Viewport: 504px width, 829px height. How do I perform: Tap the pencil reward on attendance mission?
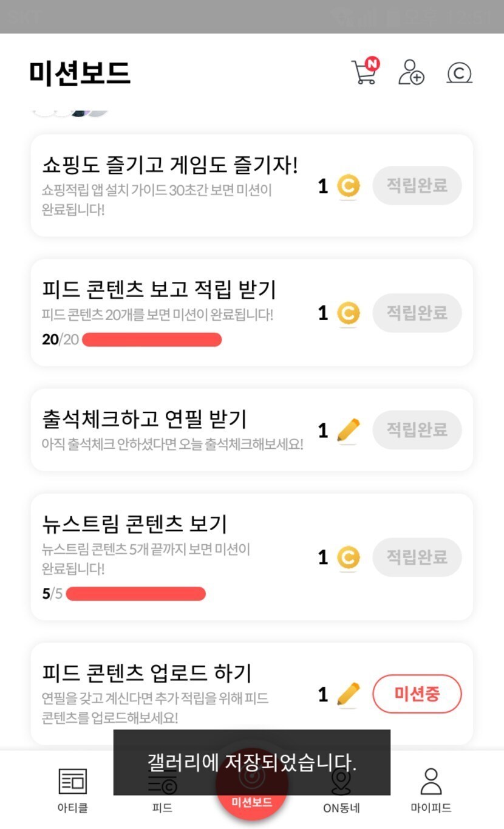click(348, 431)
